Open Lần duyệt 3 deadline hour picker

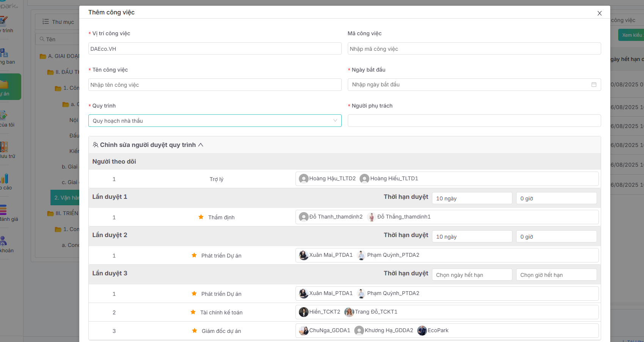pyautogui.click(x=556, y=275)
